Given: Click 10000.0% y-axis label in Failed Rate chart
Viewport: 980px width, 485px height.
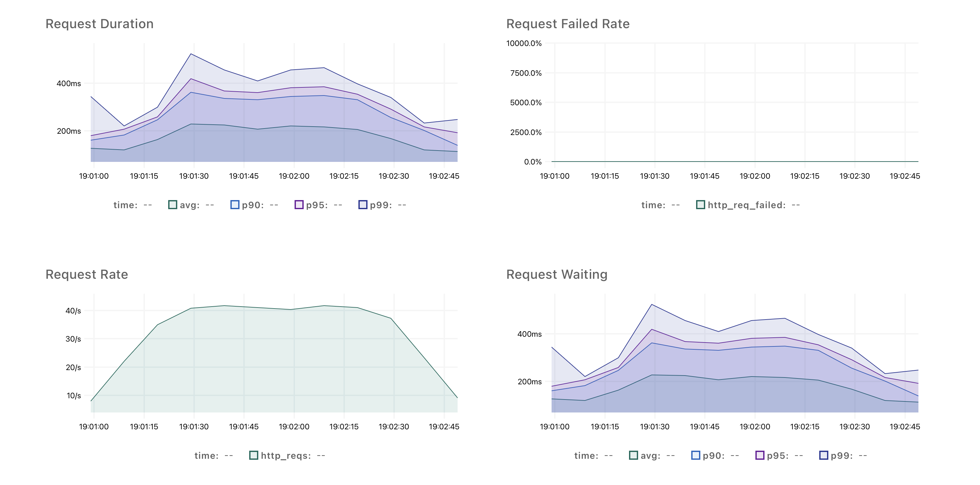Looking at the screenshot, I should 524,43.
